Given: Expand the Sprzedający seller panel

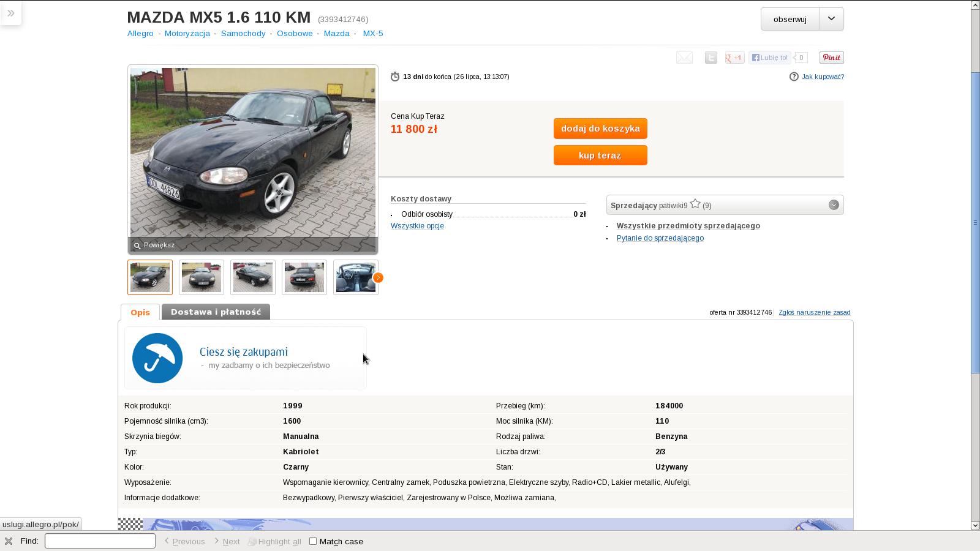Looking at the screenshot, I should (x=834, y=205).
